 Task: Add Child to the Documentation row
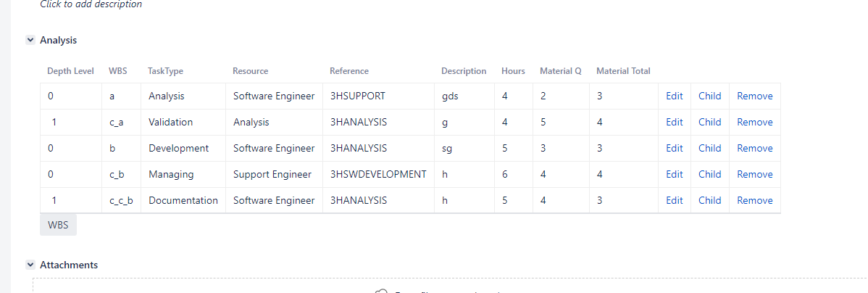[x=709, y=200]
